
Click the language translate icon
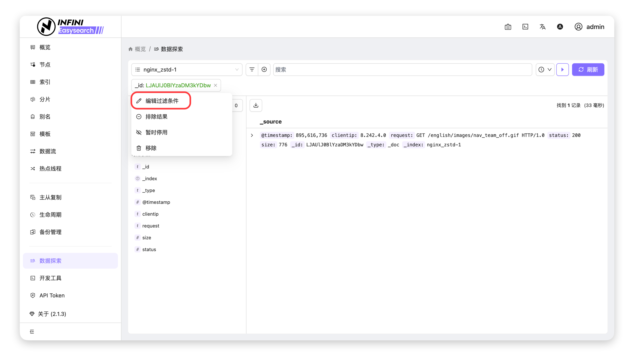click(542, 27)
